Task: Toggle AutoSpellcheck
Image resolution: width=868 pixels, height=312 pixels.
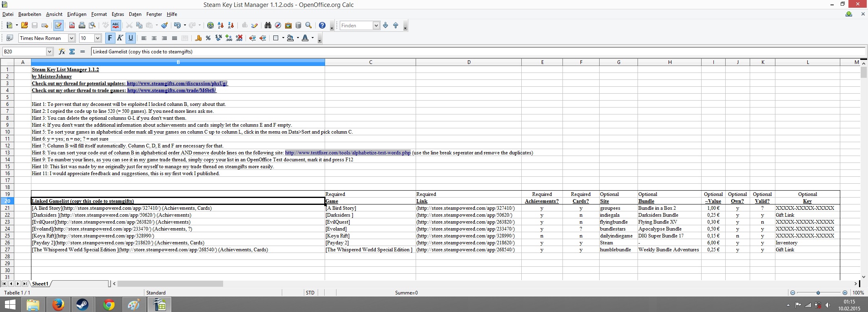Action: click(x=116, y=25)
